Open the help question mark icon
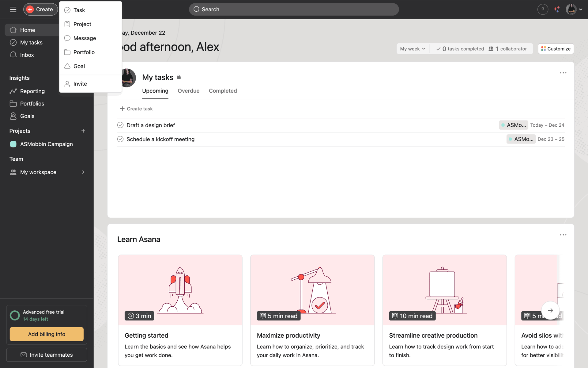 pyautogui.click(x=543, y=10)
